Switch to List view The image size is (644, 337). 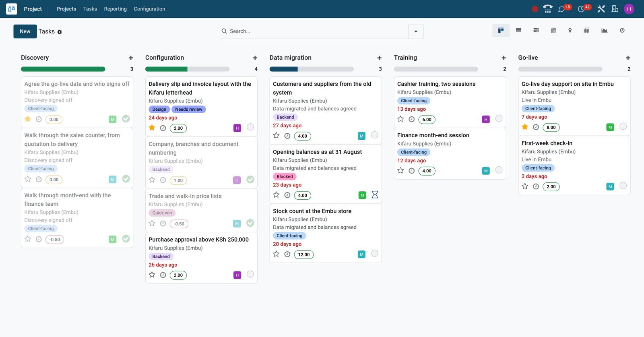pos(518,31)
